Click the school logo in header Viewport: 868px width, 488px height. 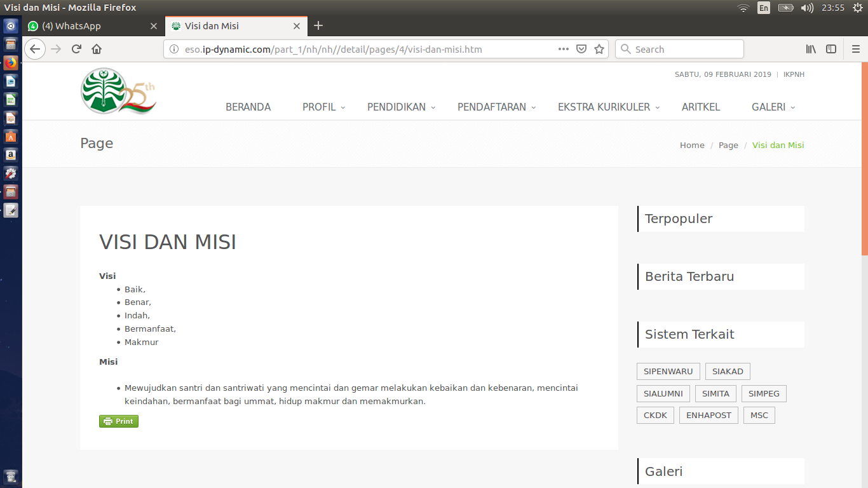pyautogui.click(x=118, y=91)
